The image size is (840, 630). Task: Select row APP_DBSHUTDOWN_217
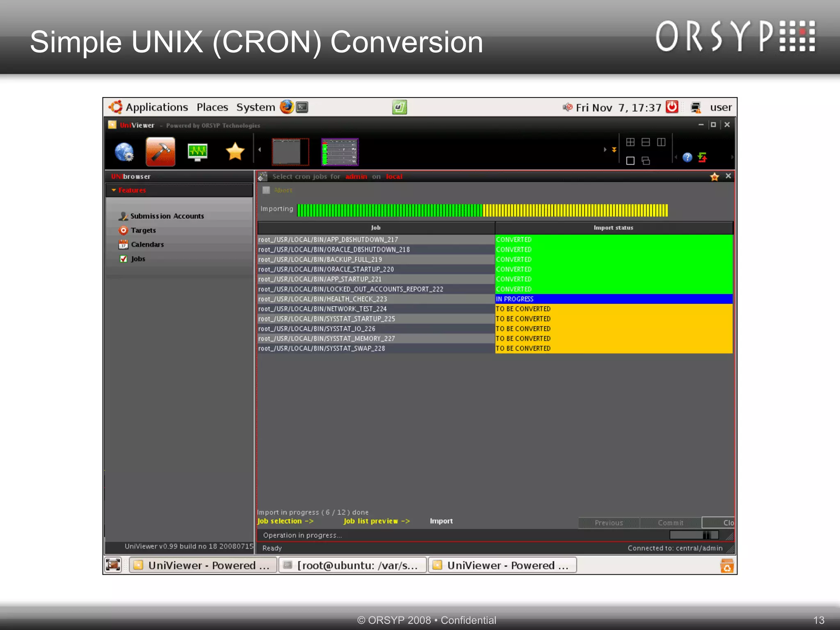495,240
